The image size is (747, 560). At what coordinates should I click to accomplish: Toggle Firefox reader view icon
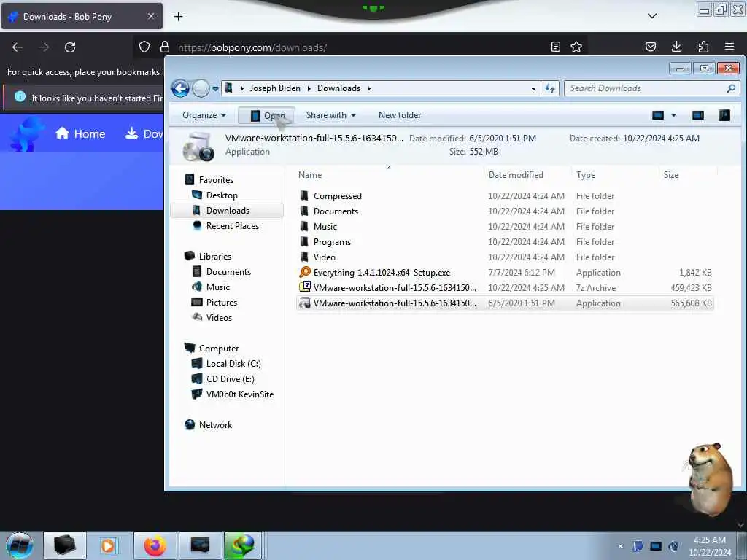[555, 47]
